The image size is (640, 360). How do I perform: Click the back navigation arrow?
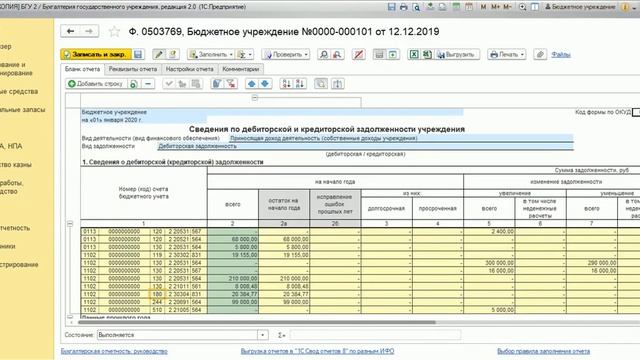click(x=71, y=31)
